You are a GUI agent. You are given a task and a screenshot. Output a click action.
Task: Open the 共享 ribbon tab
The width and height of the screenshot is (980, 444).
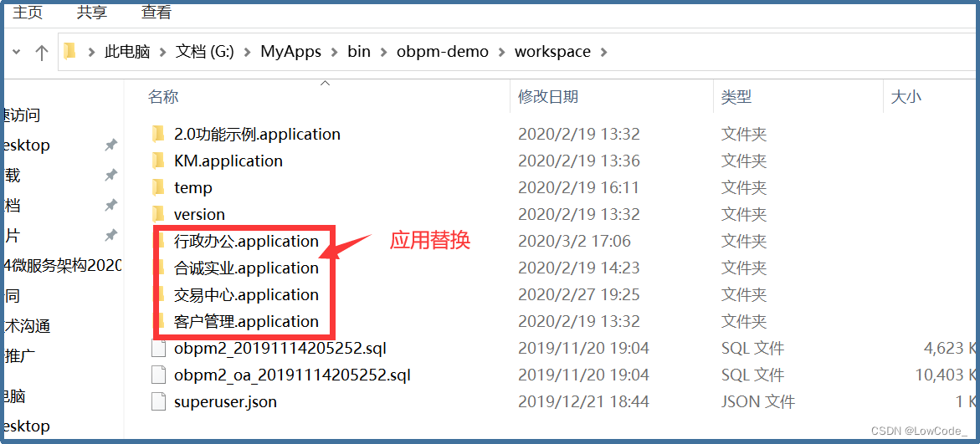click(x=92, y=11)
